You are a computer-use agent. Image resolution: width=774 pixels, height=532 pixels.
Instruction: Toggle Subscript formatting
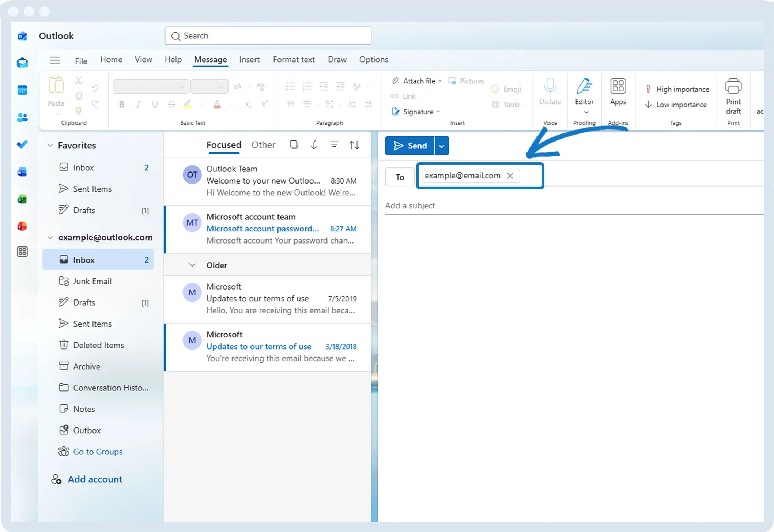click(248, 105)
